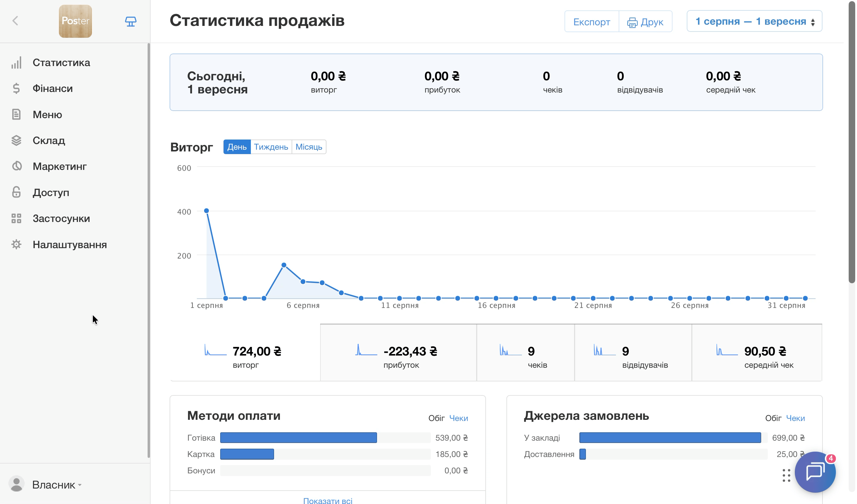Click the 699,00 ₴ У закладі value

click(788, 438)
